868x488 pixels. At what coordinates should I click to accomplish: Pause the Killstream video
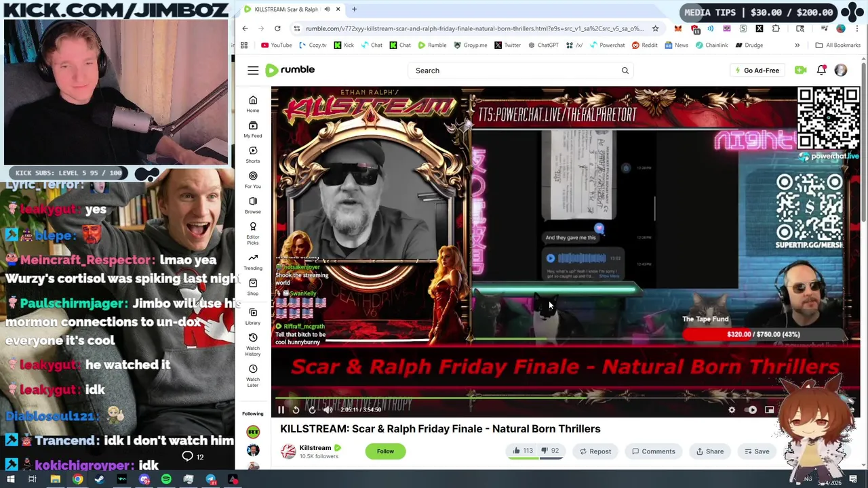point(281,409)
